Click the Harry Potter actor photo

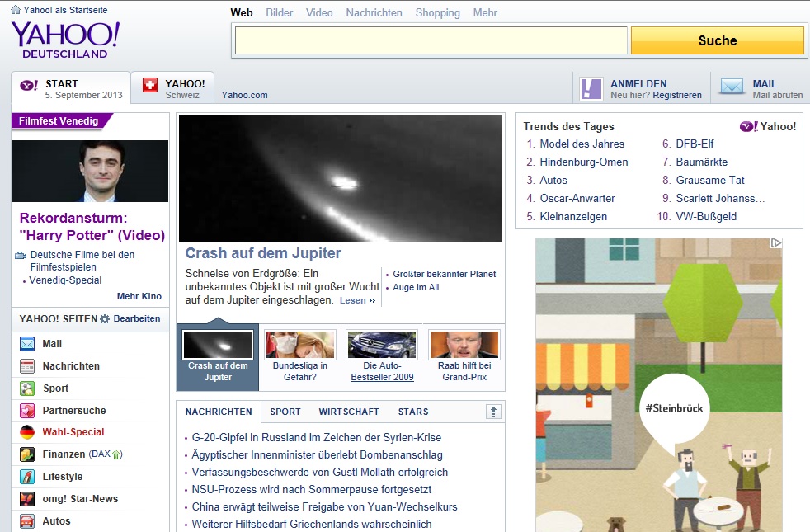click(x=90, y=171)
